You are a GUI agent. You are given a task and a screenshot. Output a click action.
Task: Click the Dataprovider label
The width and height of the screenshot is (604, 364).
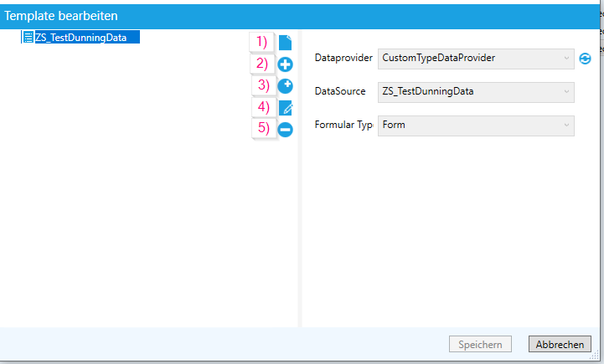tap(343, 58)
